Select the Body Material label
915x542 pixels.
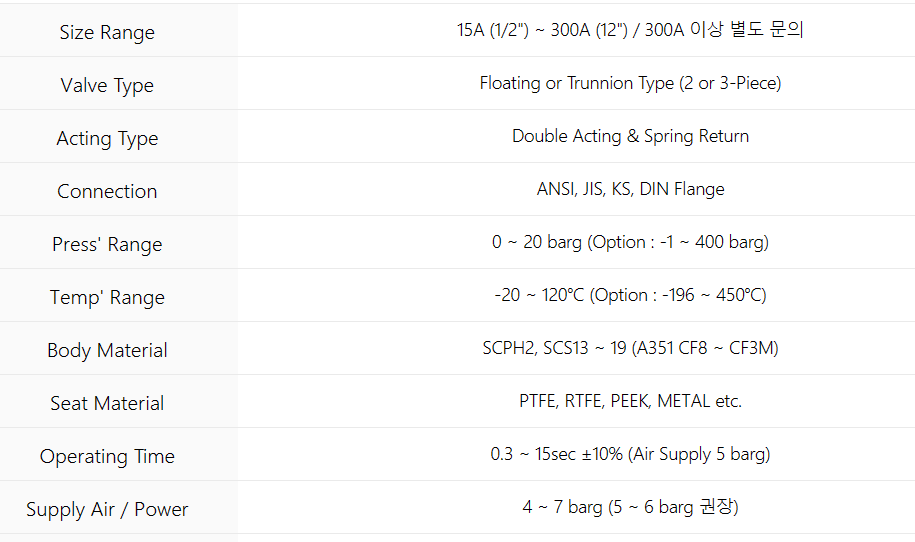pos(107,350)
